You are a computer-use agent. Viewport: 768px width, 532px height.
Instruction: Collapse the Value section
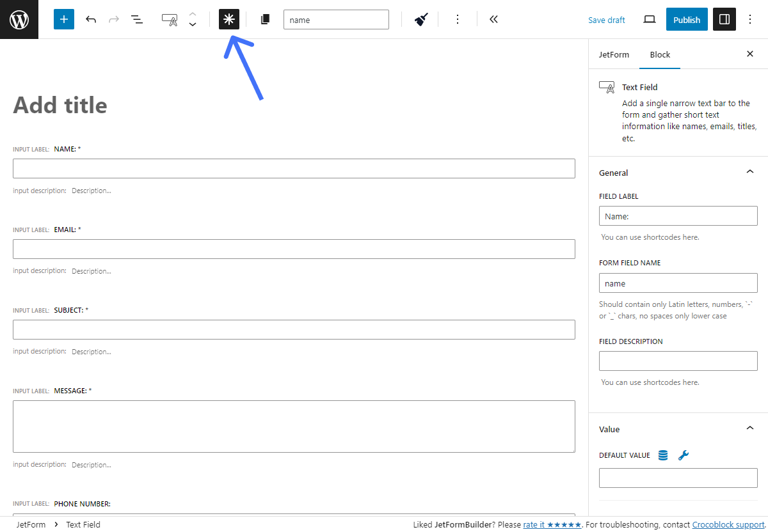[749, 428]
